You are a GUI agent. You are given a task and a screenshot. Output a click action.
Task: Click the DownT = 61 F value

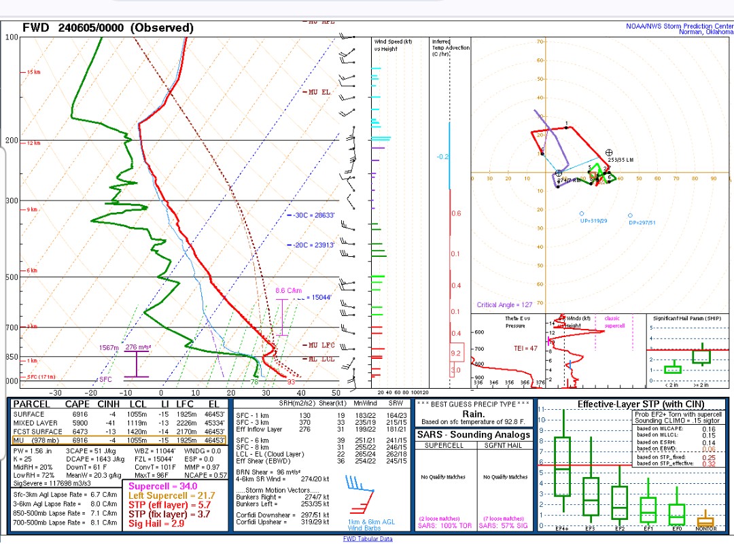[x=87, y=468]
